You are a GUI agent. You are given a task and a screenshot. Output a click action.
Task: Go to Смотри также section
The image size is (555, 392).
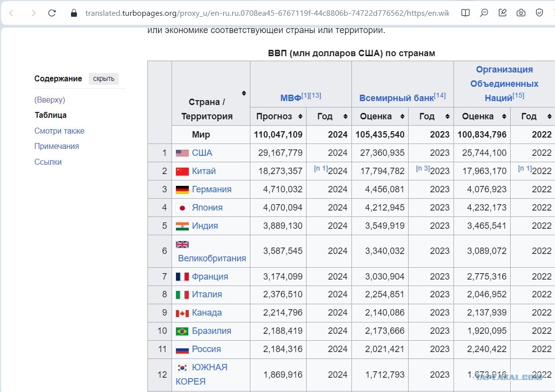click(x=60, y=131)
